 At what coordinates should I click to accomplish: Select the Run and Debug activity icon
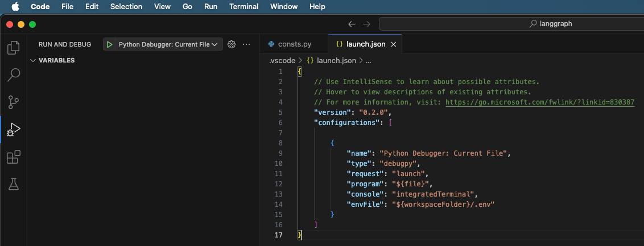pyautogui.click(x=14, y=129)
